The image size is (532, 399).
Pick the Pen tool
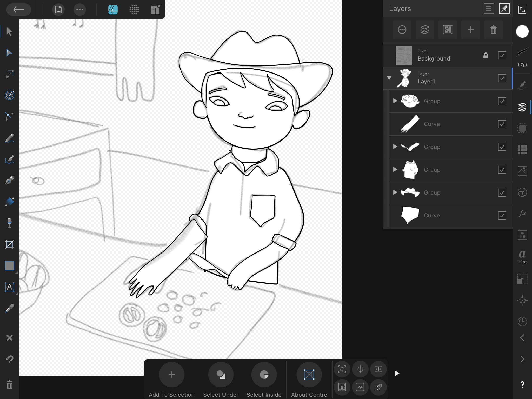[x=9, y=180]
